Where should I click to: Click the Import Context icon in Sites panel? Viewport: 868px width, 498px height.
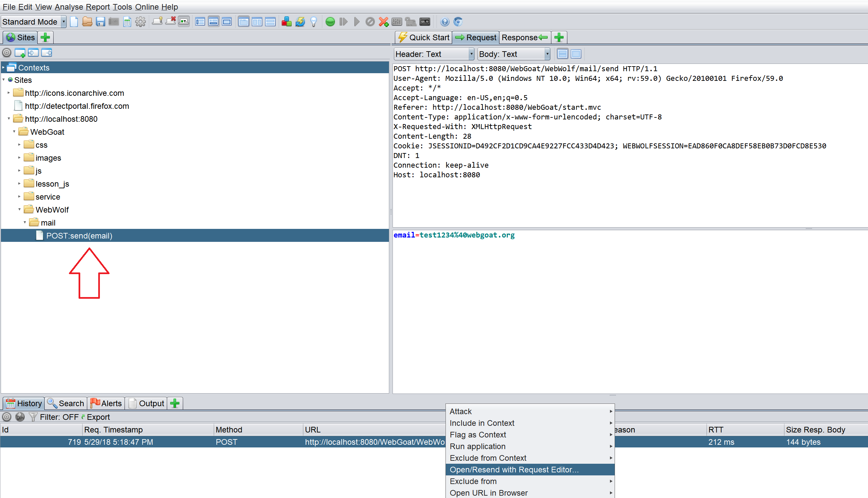click(x=33, y=53)
